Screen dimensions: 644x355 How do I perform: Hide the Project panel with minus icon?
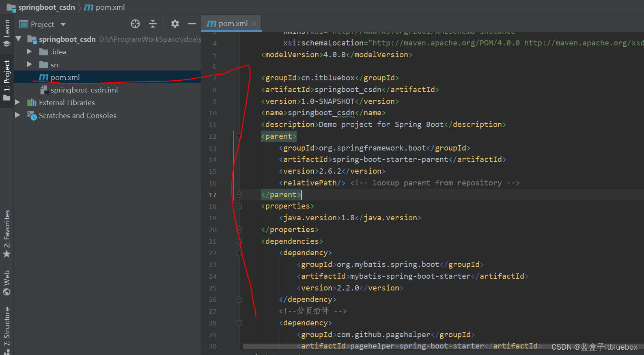pos(192,24)
